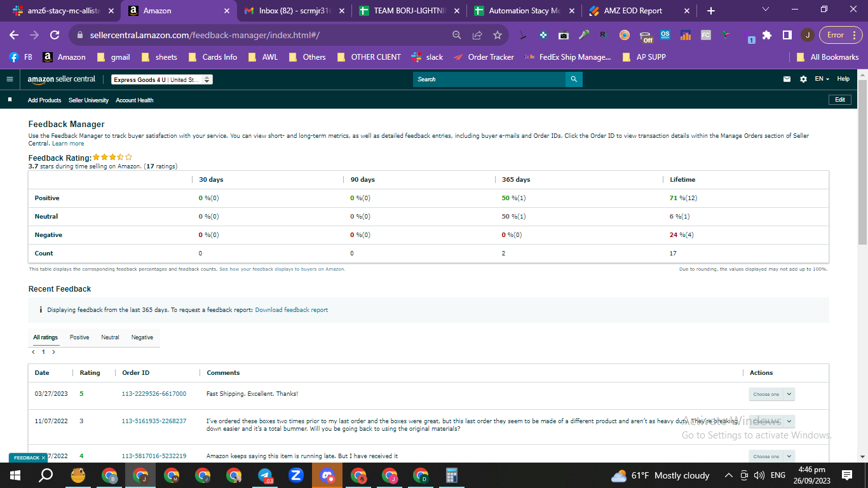Select the All ratings feedback tab

pyautogui.click(x=46, y=337)
